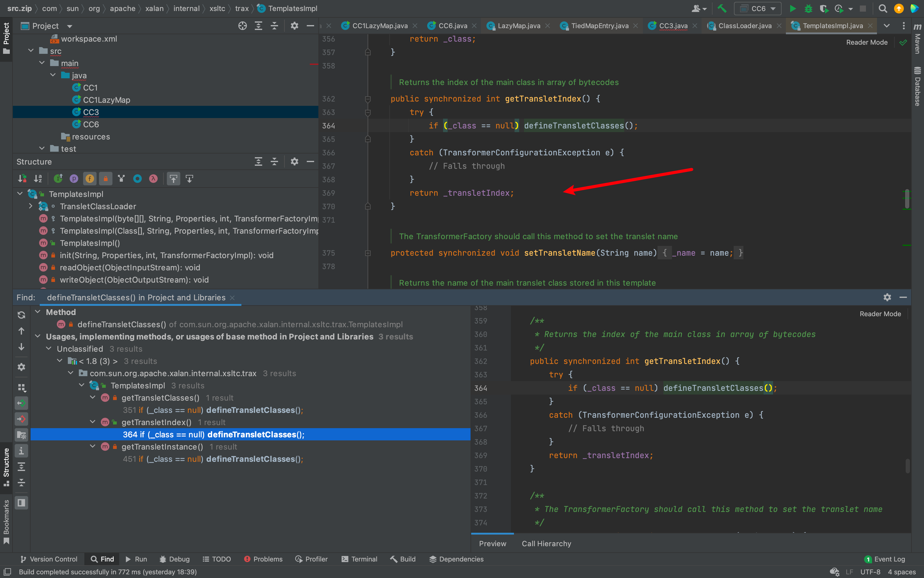Image resolution: width=924 pixels, height=578 pixels.
Task: Toggle Show non-public members lock filter
Action: [x=106, y=179]
